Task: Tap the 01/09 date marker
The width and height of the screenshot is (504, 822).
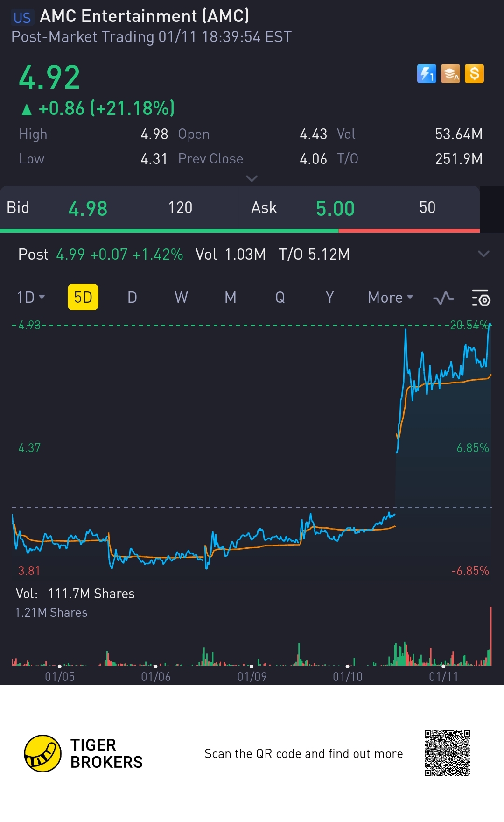Action: point(252,676)
